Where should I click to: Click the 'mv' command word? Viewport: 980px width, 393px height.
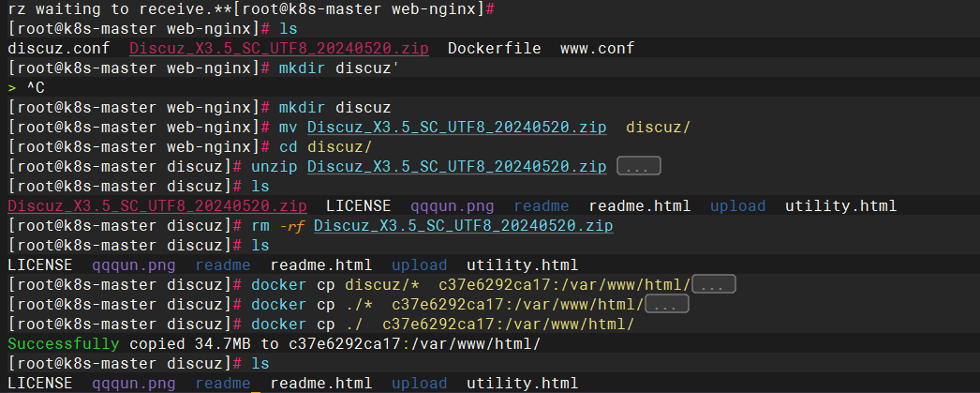click(x=289, y=127)
